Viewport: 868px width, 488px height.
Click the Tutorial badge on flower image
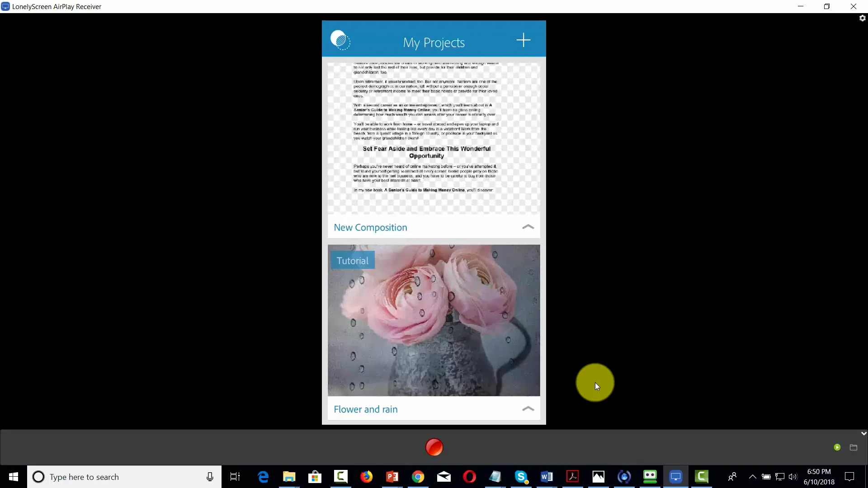pyautogui.click(x=352, y=261)
